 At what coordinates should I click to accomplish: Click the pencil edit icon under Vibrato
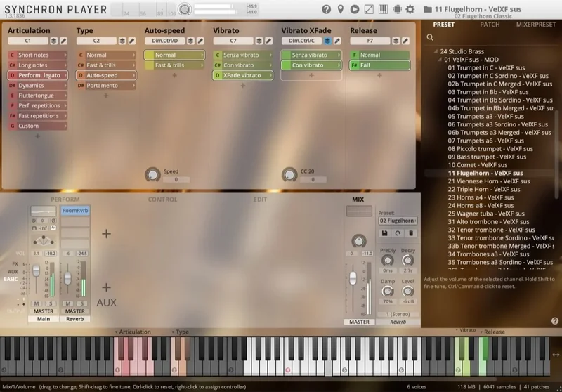269,41
